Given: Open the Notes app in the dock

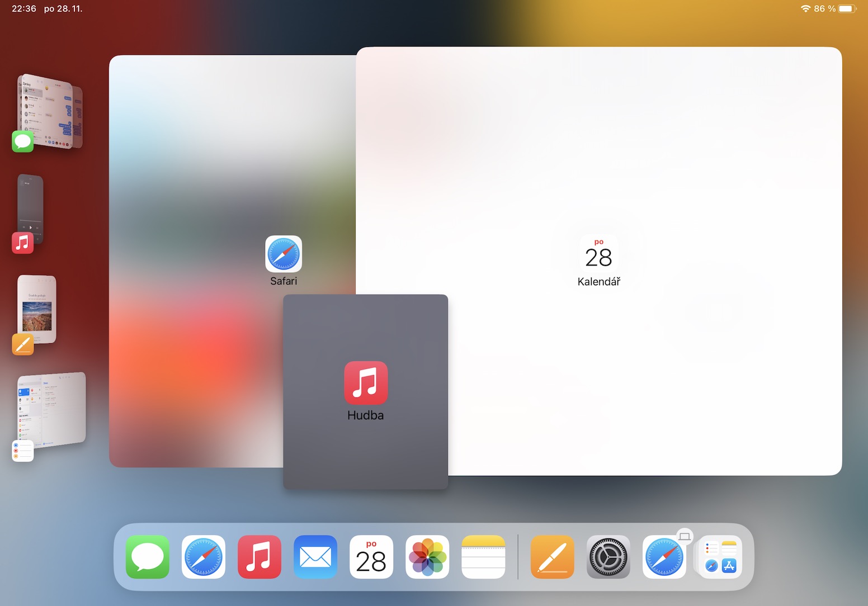Looking at the screenshot, I should tap(483, 557).
